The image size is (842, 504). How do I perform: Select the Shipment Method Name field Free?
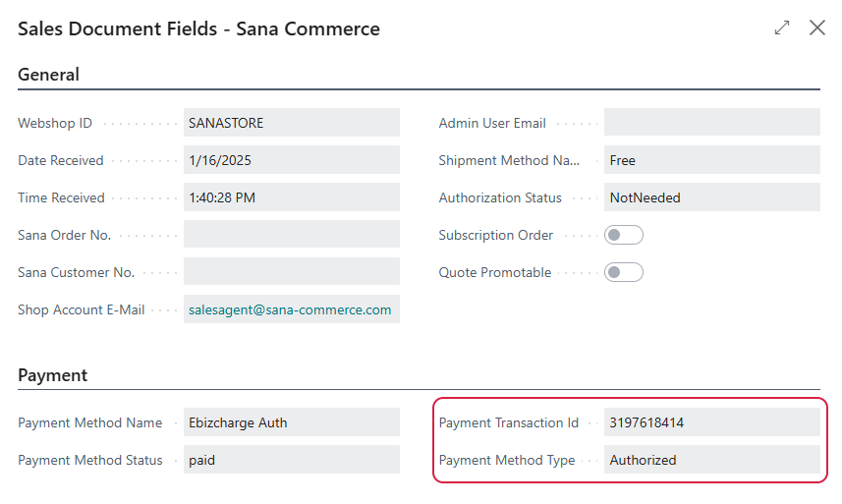[712, 160]
